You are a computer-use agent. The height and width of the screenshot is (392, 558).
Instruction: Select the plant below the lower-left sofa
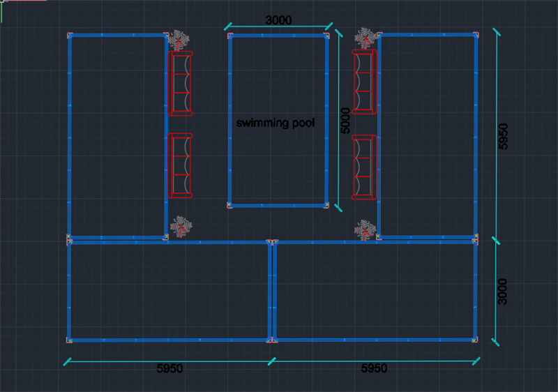(181, 227)
